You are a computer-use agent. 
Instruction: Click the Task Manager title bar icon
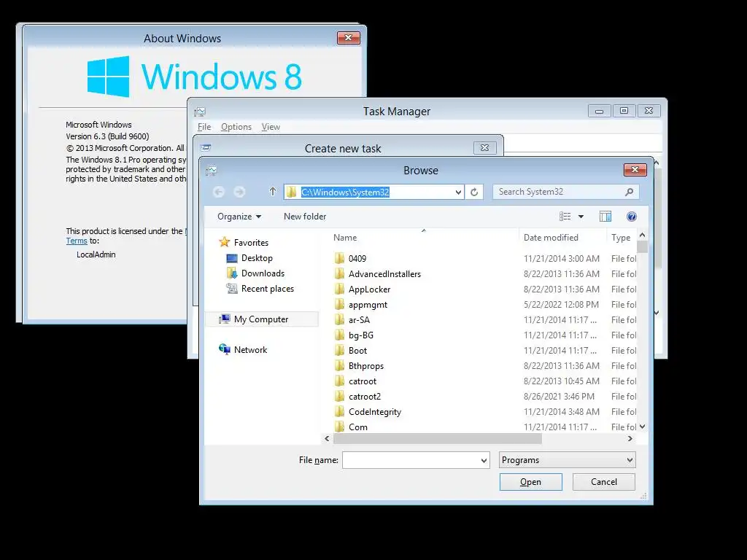[200, 112]
